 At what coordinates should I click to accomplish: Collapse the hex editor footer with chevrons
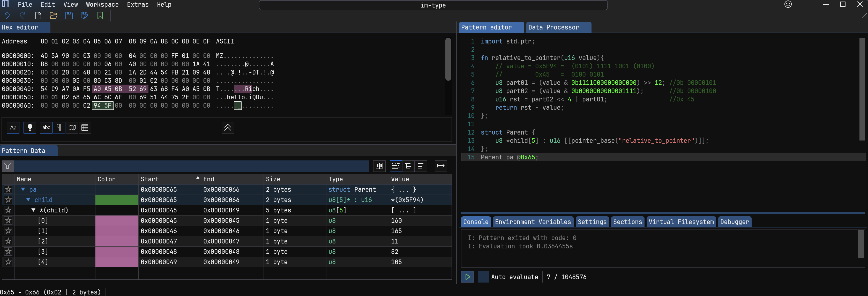[x=227, y=128]
